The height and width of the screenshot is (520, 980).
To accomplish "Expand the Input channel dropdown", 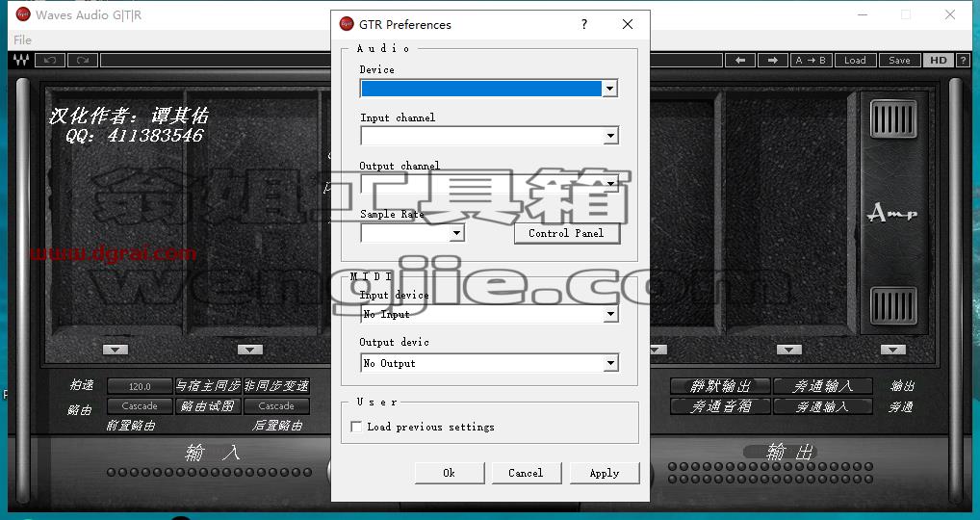I will (x=610, y=136).
